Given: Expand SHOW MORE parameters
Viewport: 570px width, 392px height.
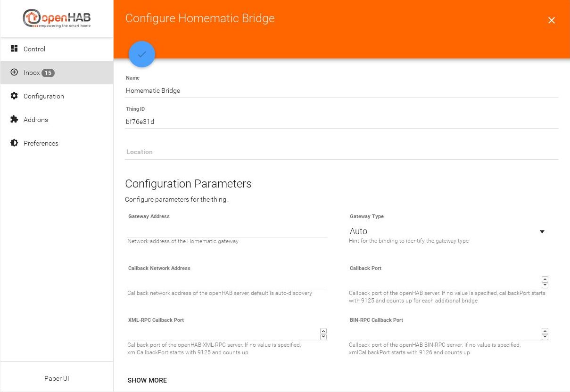Looking at the screenshot, I should [147, 380].
